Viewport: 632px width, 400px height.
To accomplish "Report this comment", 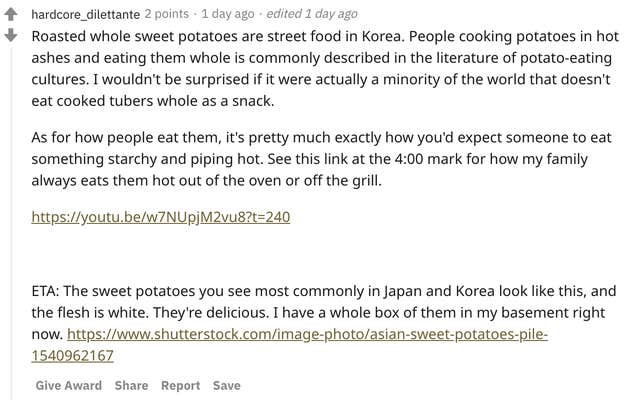I will pos(181,385).
